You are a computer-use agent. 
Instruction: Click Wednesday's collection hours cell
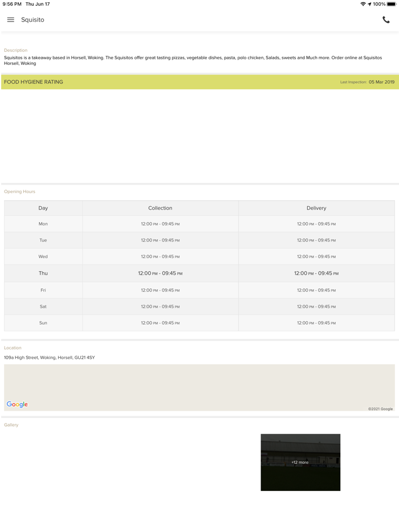(160, 256)
